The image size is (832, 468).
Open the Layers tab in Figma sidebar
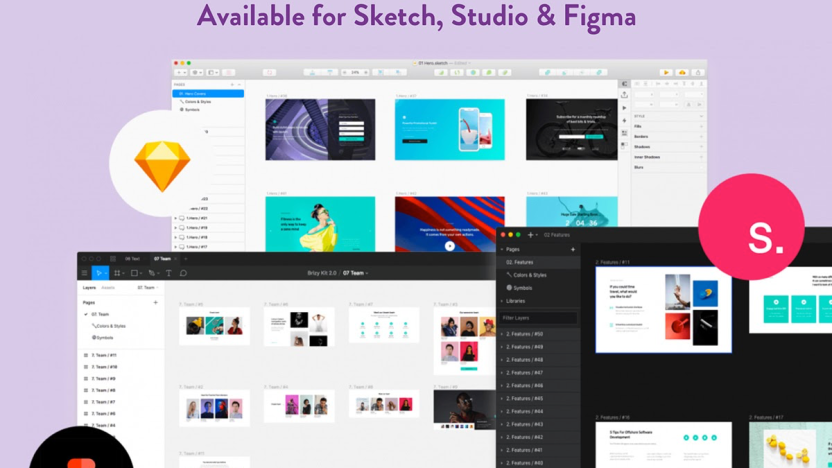click(89, 288)
